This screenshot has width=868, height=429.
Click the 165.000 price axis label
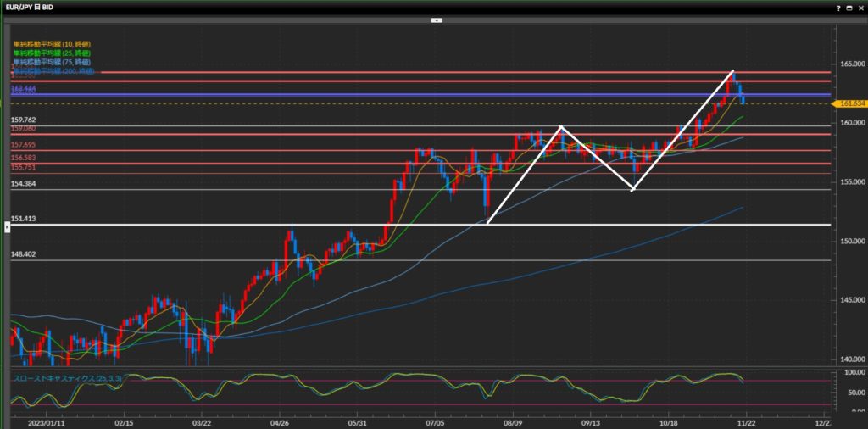(x=850, y=64)
